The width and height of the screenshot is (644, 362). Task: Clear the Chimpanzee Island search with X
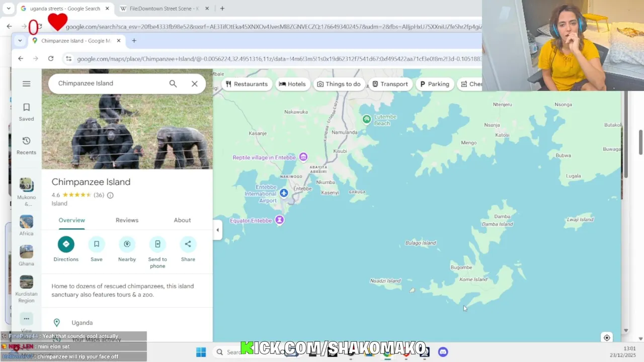pyautogui.click(x=195, y=83)
